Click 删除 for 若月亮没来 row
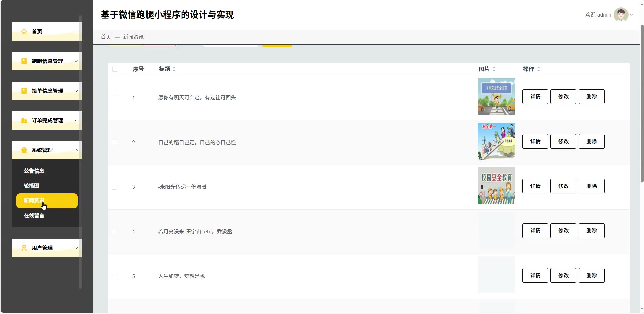 pyautogui.click(x=591, y=231)
